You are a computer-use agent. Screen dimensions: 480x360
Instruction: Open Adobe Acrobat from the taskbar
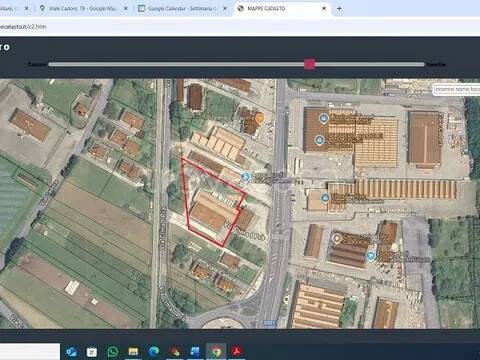pos(237,352)
